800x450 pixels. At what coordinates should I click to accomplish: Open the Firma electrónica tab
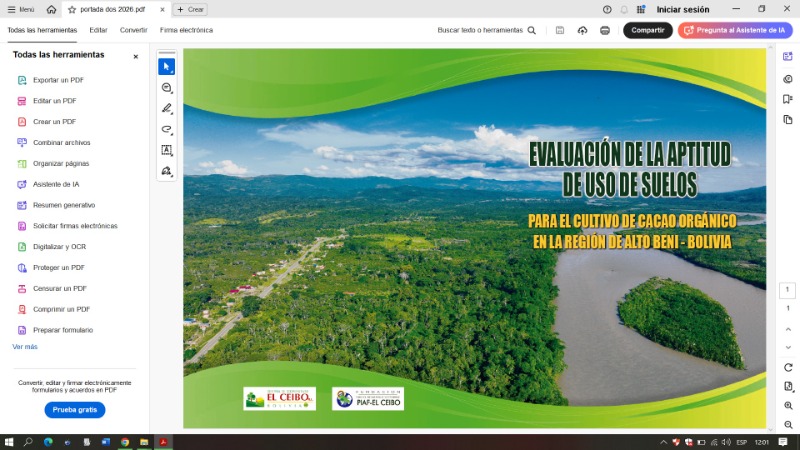pos(186,30)
